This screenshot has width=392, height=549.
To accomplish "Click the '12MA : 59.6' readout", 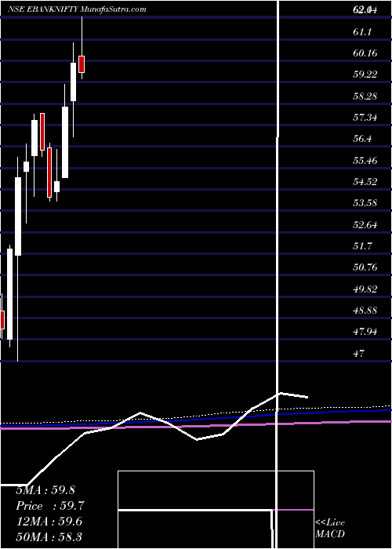I will pos(49,522).
